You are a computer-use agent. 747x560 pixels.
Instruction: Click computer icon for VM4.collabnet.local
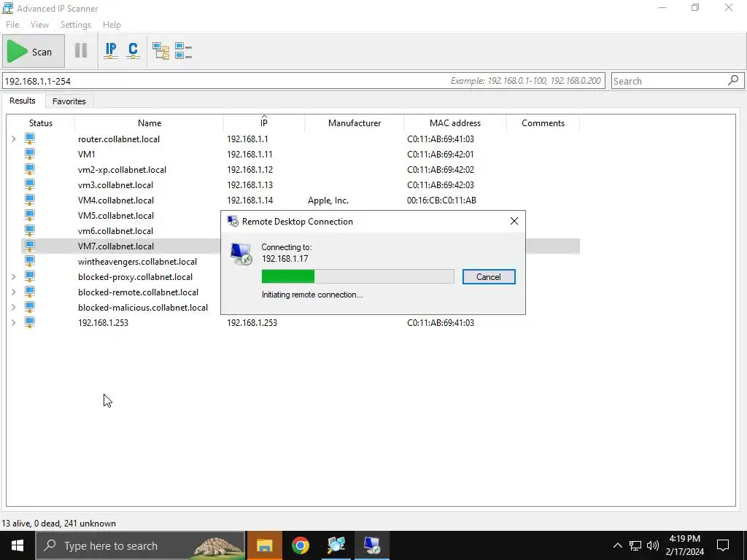coord(29,200)
